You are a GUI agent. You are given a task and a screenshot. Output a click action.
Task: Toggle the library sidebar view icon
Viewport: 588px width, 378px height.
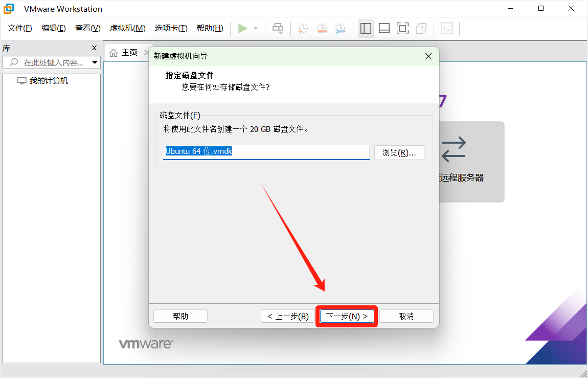click(x=366, y=29)
